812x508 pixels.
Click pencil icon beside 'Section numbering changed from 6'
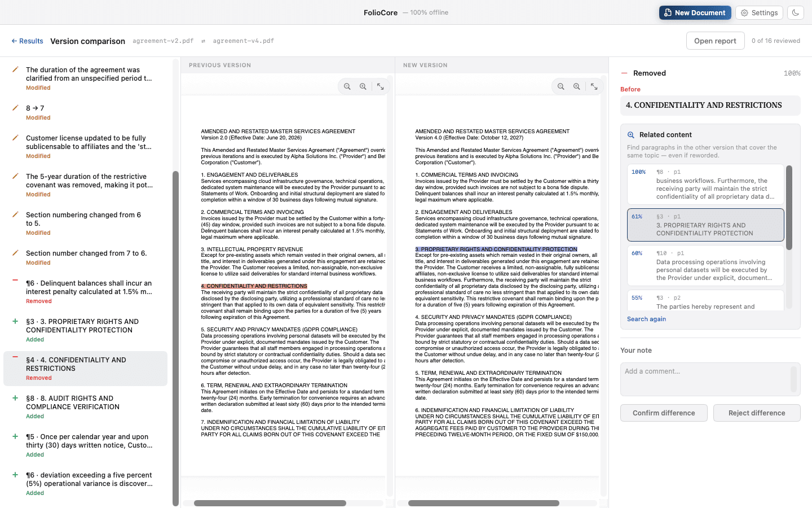coord(15,214)
